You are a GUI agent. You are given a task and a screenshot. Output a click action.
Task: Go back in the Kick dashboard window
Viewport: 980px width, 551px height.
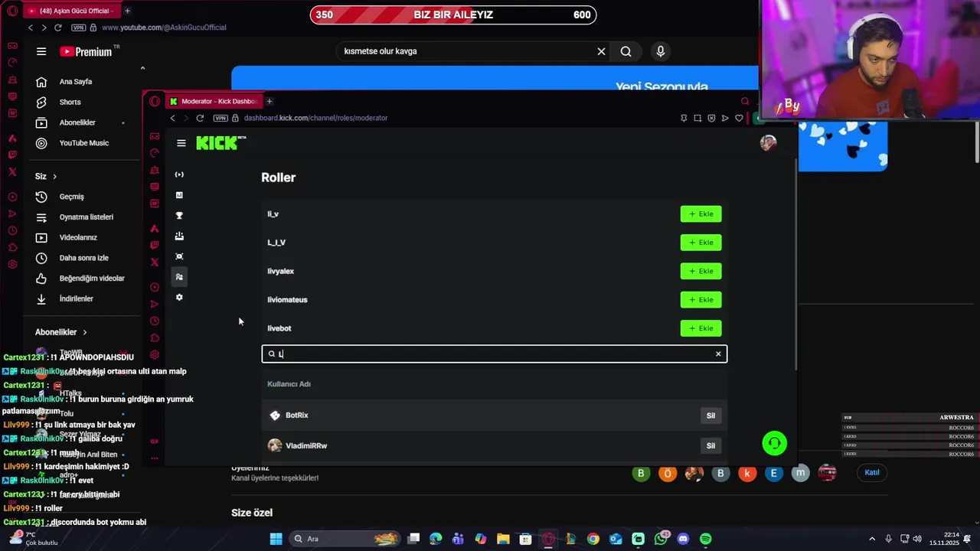click(x=172, y=118)
